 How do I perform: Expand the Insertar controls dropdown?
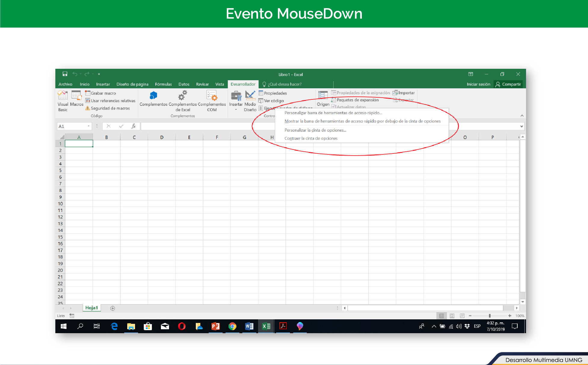pos(236,110)
